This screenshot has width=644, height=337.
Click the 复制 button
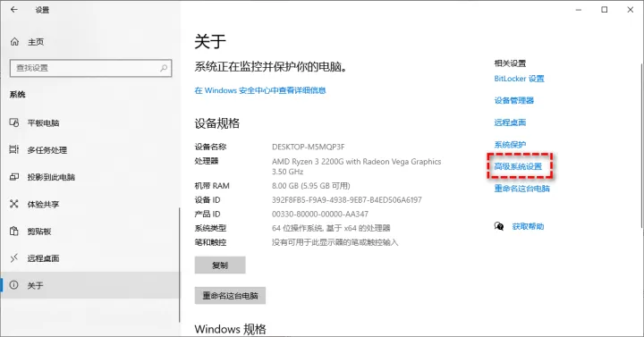point(220,265)
